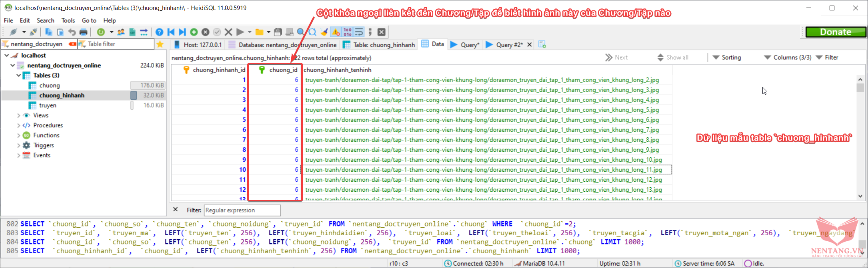Collapse the Tables (3) tree node
This screenshot has width=868, height=268.
coord(18,75)
